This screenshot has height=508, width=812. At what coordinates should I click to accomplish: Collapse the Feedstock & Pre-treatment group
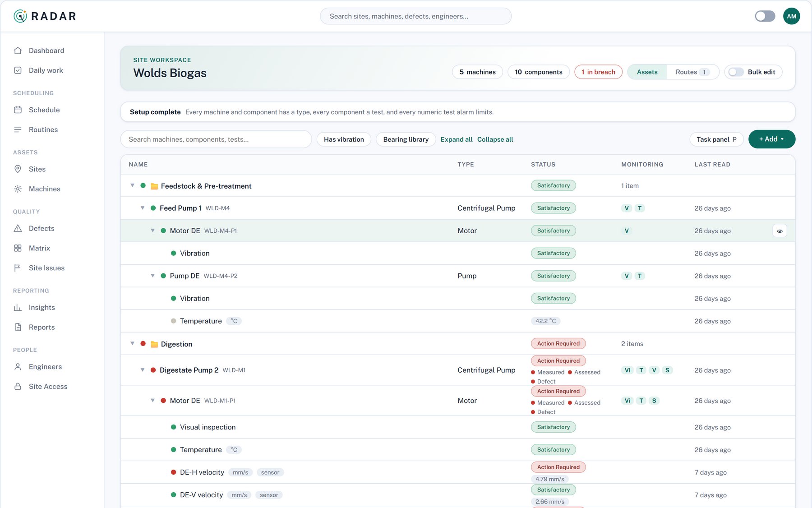coord(132,185)
